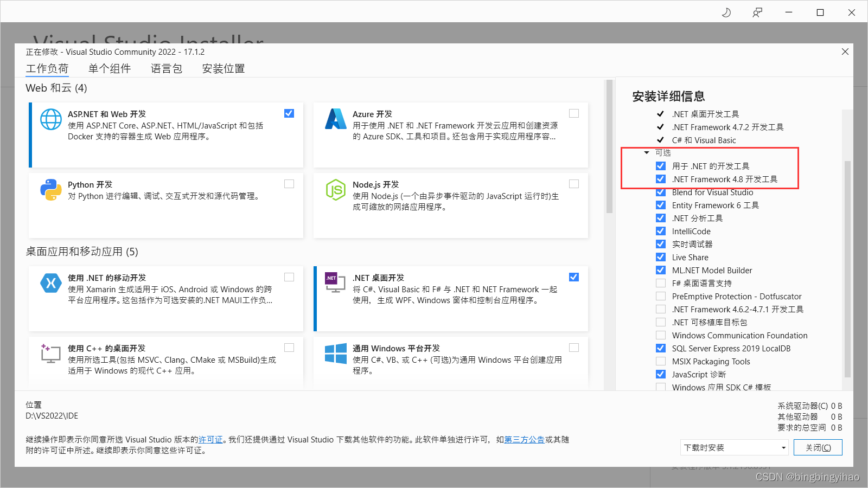868x488 pixels.
Task: Click the Python development logo icon
Action: coord(51,190)
